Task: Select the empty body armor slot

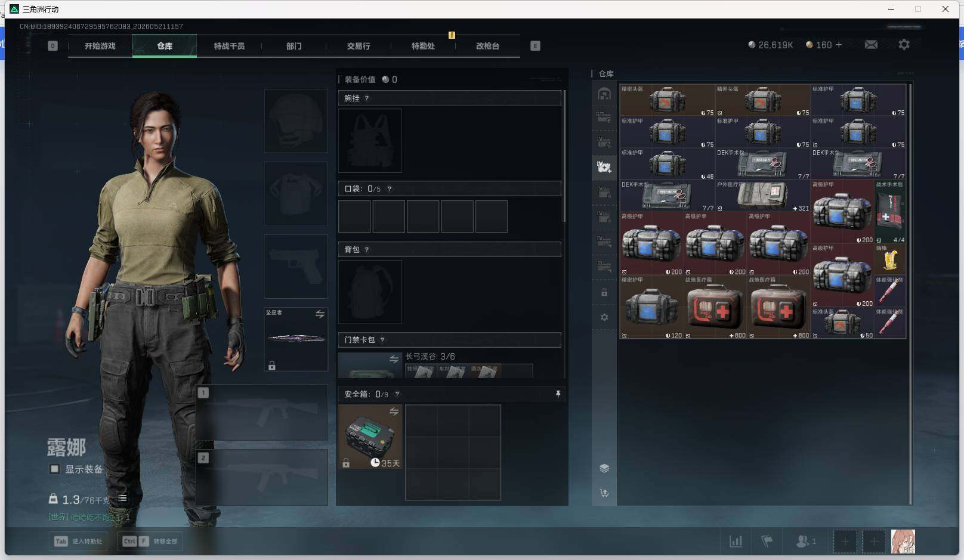Action: pos(296,193)
